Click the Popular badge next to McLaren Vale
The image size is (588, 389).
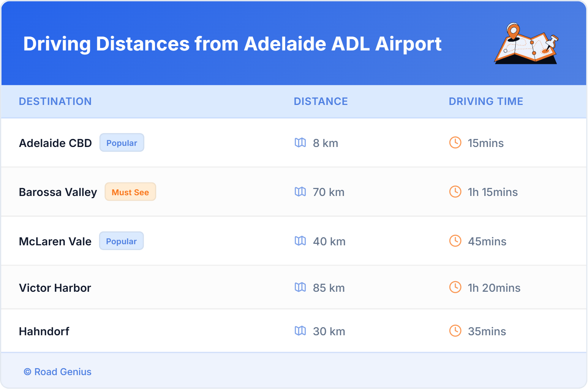[x=121, y=241]
